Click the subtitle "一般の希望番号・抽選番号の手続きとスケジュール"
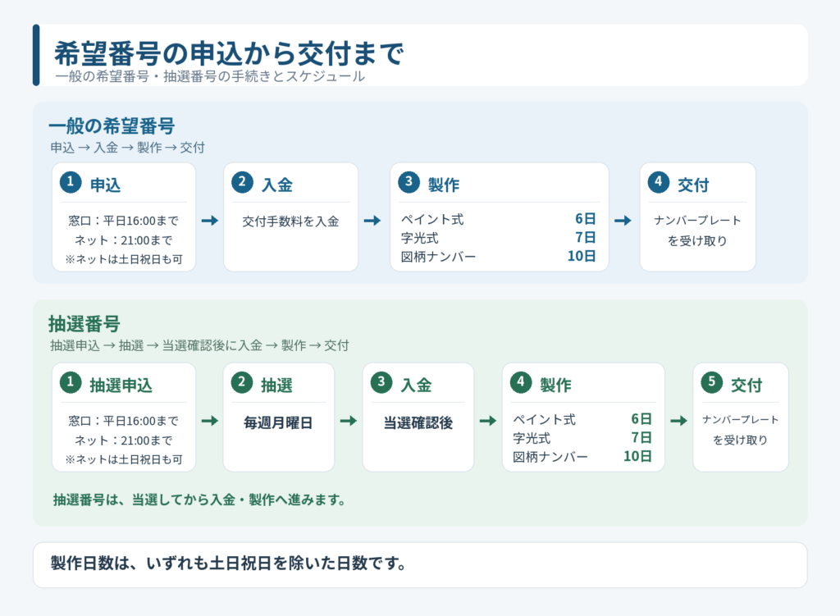 coord(210,76)
